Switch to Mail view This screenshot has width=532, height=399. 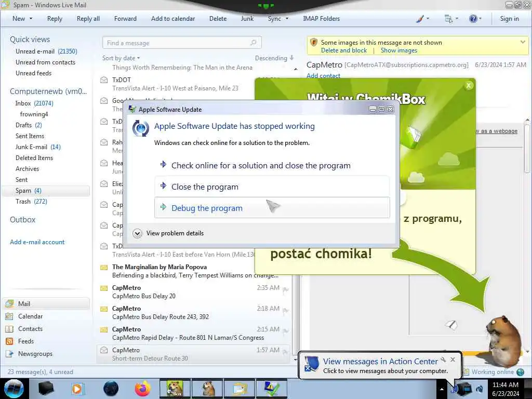pyautogui.click(x=46, y=303)
